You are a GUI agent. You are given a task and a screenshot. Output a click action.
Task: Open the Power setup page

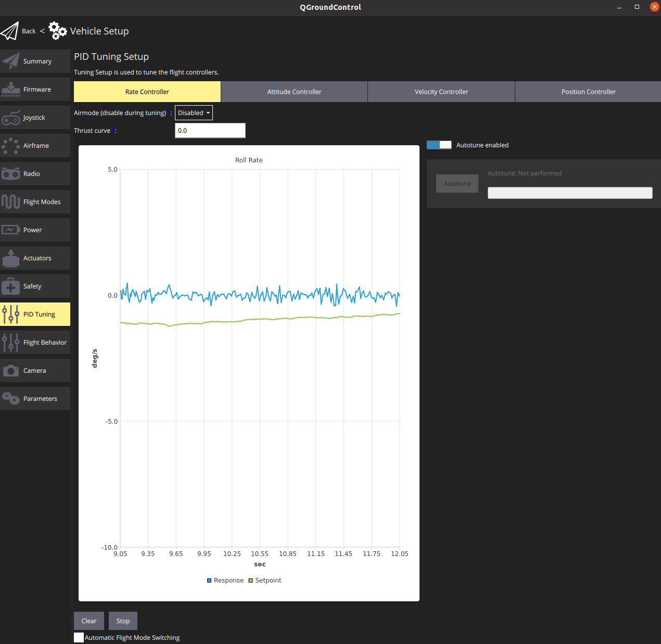pos(35,230)
